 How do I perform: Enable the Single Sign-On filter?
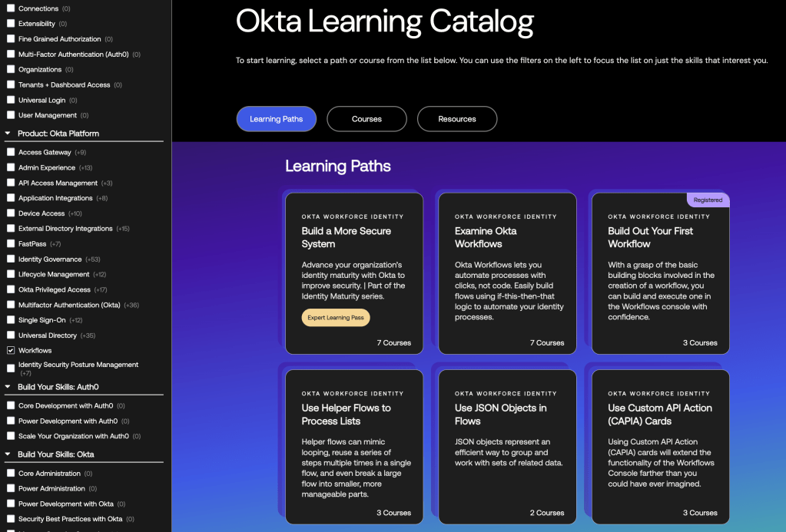click(10, 319)
